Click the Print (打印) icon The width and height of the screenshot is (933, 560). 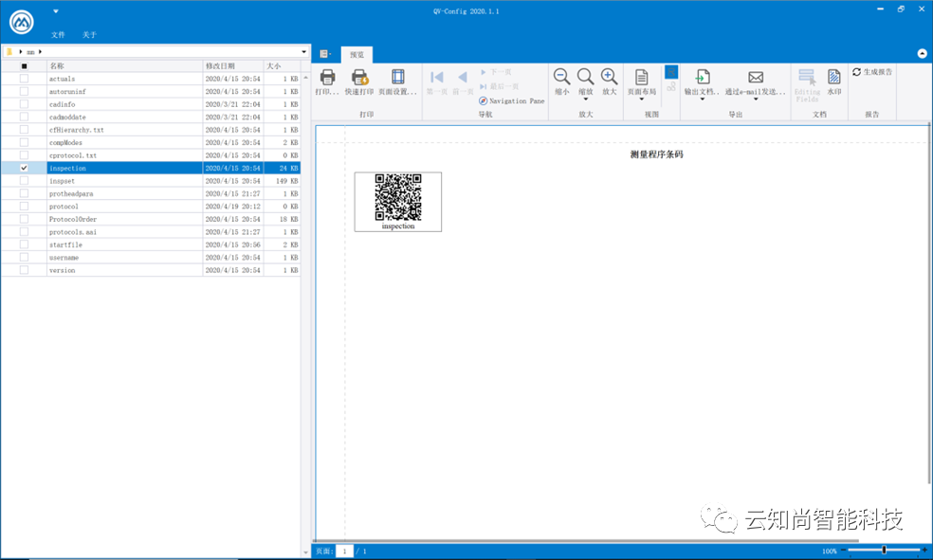[327, 79]
